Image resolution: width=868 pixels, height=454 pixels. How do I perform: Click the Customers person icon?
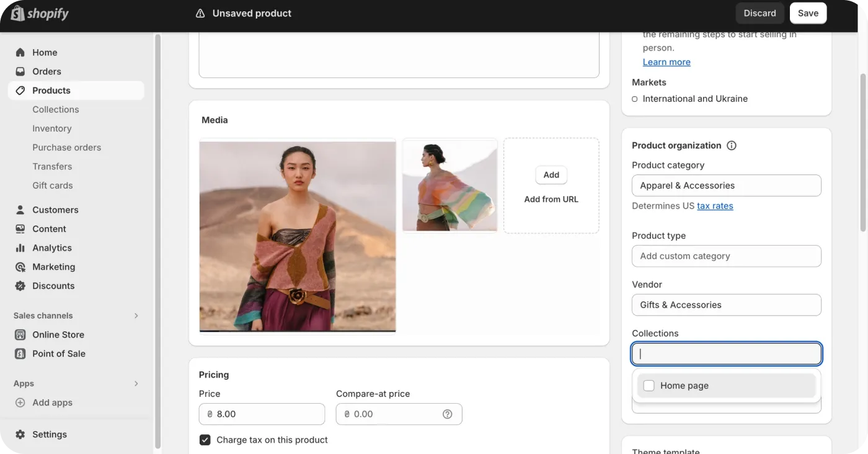(20, 210)
